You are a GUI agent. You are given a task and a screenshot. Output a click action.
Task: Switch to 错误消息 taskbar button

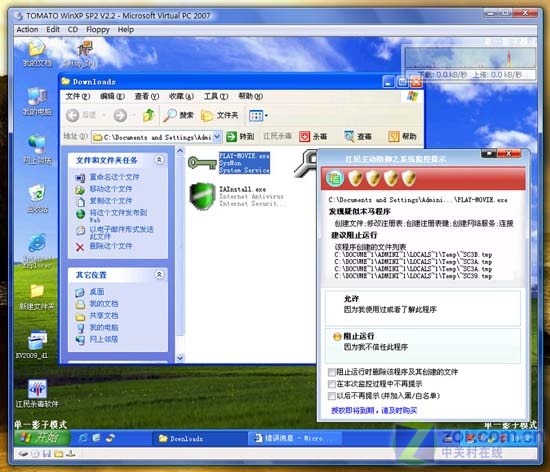294,438
